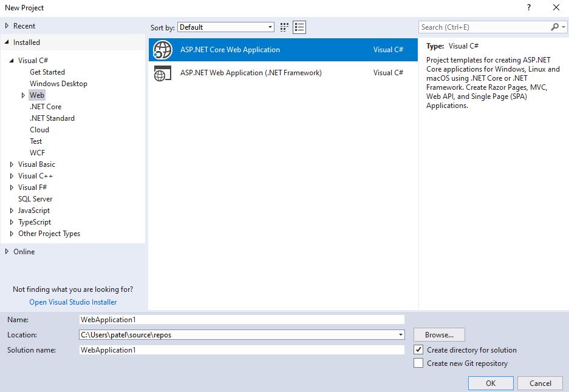Screen dimensions: 569x392
Task: Select .NET Standard category
Action: click(x=52, y=118)
